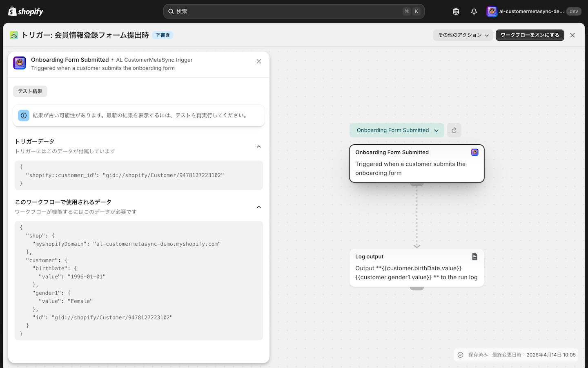The width and height of the screenshot is (588, 368).
Task: Click the 最終変更日時 timestamp text
Action: (x=534, y=355)
